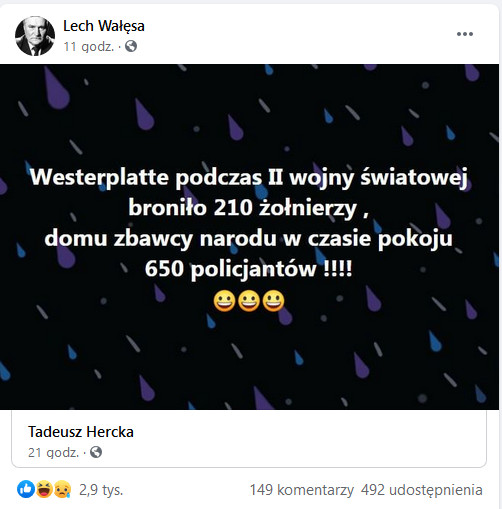Click the '650 policjantów !!!!' text line
Viewport: 502px width, 509px height.
248,269
